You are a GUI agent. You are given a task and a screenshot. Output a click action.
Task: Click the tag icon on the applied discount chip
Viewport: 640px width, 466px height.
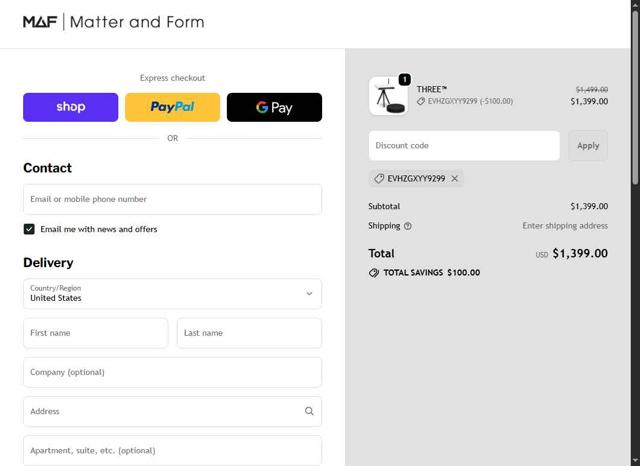(379, 179)
